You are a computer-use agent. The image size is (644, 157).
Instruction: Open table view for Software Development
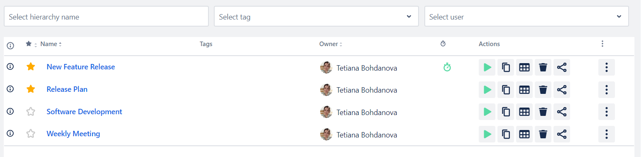(x=524, y=112)
